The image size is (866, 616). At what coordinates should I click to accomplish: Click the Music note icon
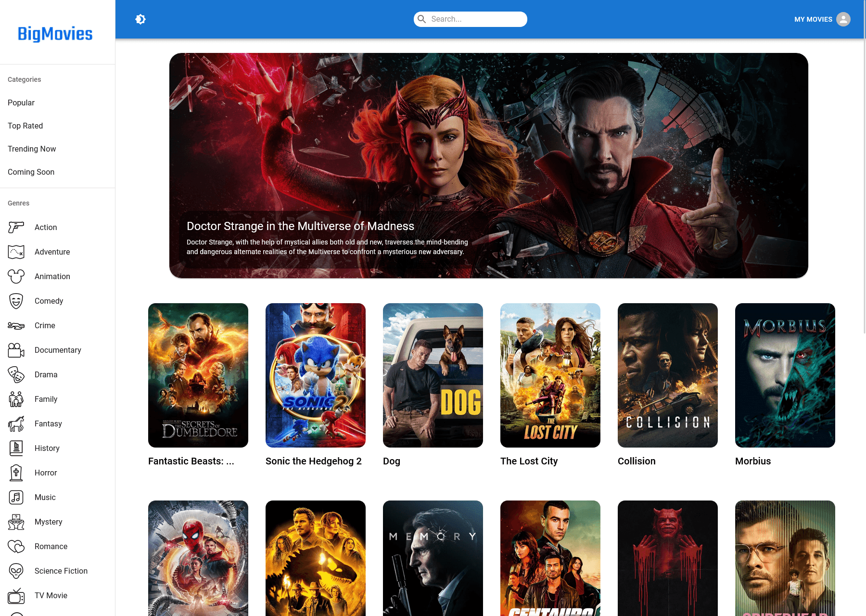[x=16, y=497]
